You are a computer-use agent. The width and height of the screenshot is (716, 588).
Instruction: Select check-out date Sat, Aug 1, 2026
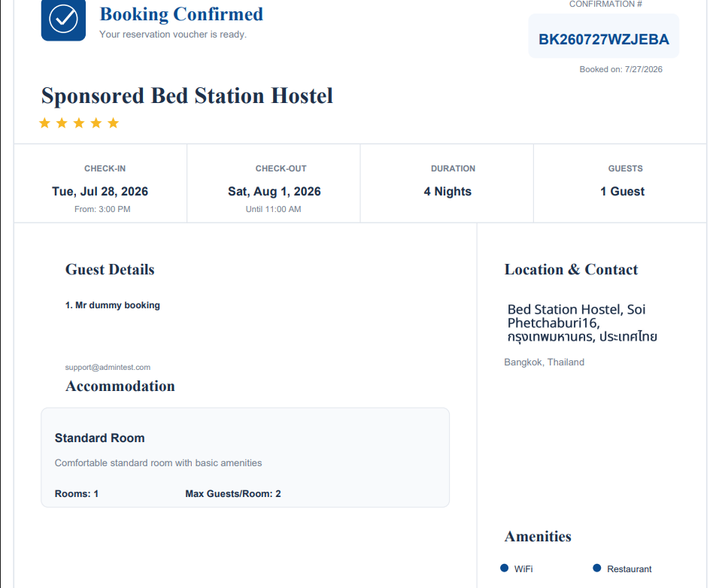[275, 191]
